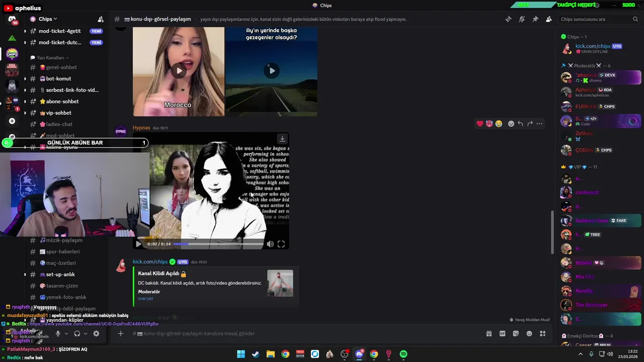Play the Morocco video thumbnail
The width and height of the screenshot is (644, 362).
[x=179, y=71]
